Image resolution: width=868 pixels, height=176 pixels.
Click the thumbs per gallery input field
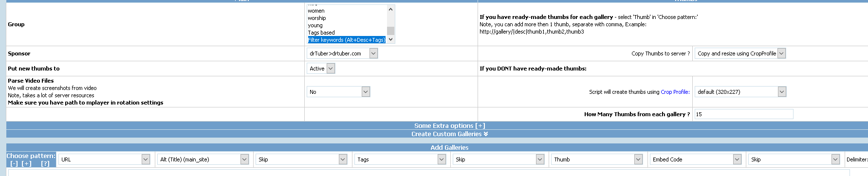(x=743, y=114)
